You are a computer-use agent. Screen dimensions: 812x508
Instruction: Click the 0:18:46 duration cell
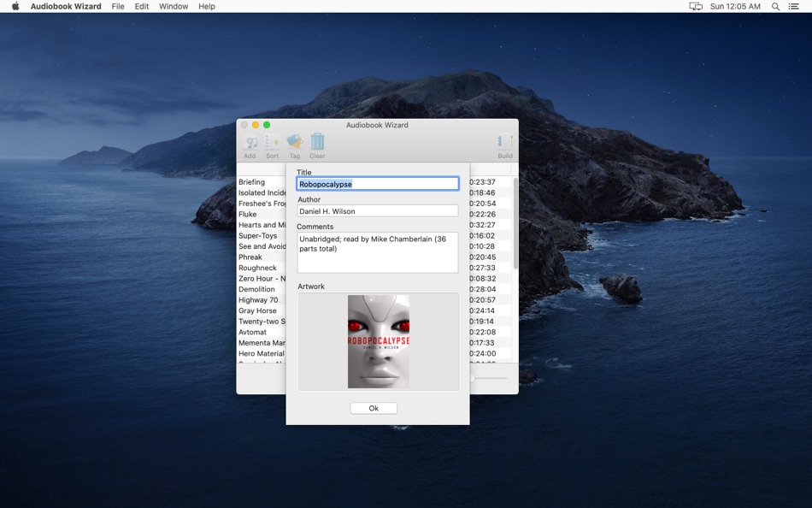click(x=482, y=192)
